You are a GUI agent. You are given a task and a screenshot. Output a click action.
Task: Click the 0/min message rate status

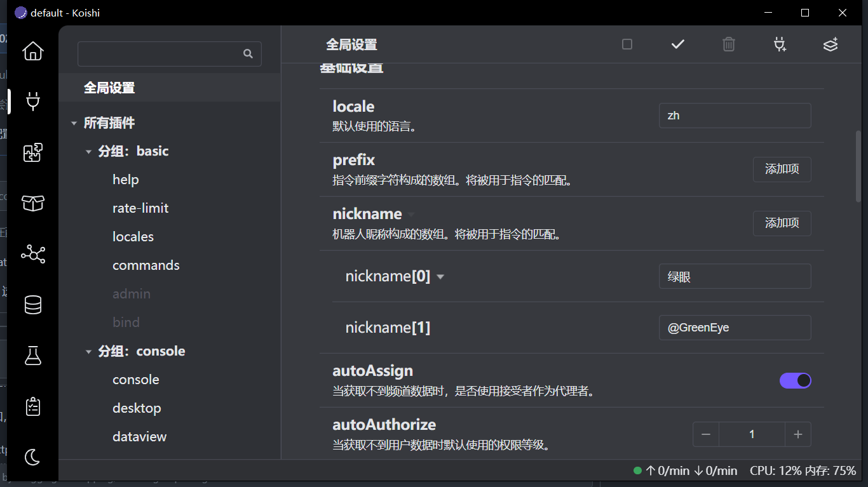[691, 470]
